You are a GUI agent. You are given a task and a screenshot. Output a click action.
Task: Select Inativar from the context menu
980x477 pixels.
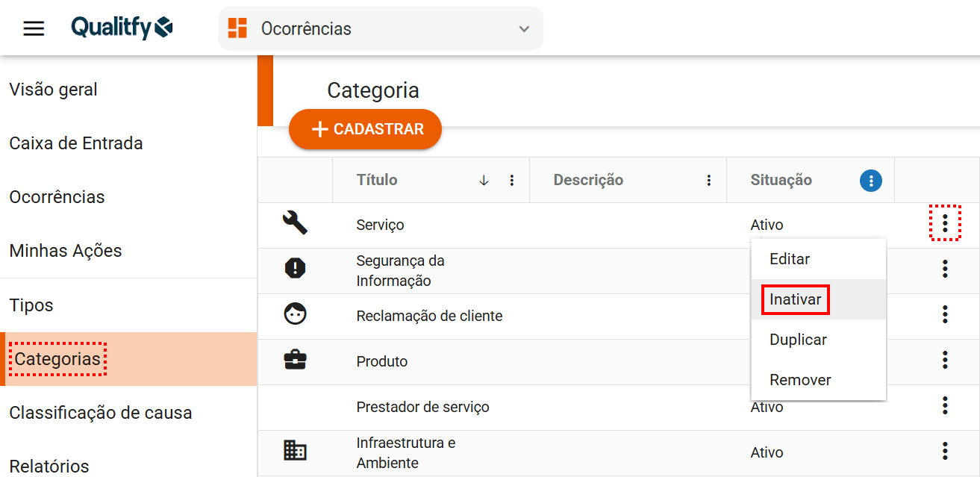click(795, 299)
